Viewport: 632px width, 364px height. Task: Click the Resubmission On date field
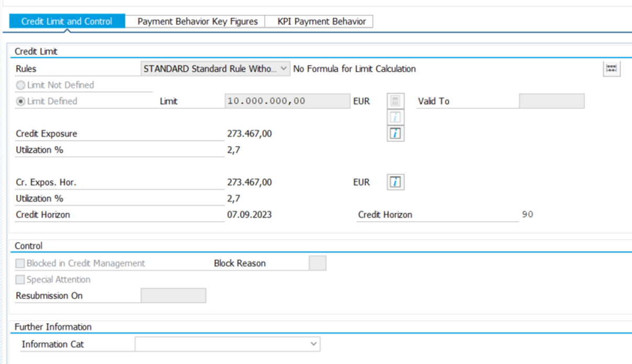173,296
